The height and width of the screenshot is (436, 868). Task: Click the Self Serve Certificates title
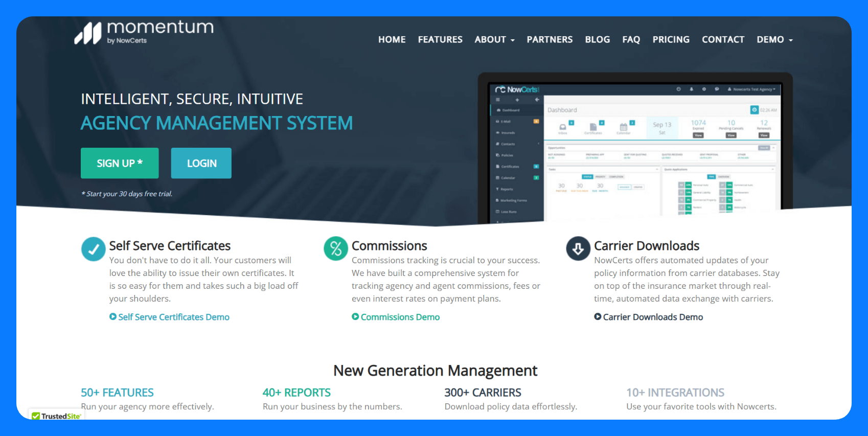click(x=170, y=246)
